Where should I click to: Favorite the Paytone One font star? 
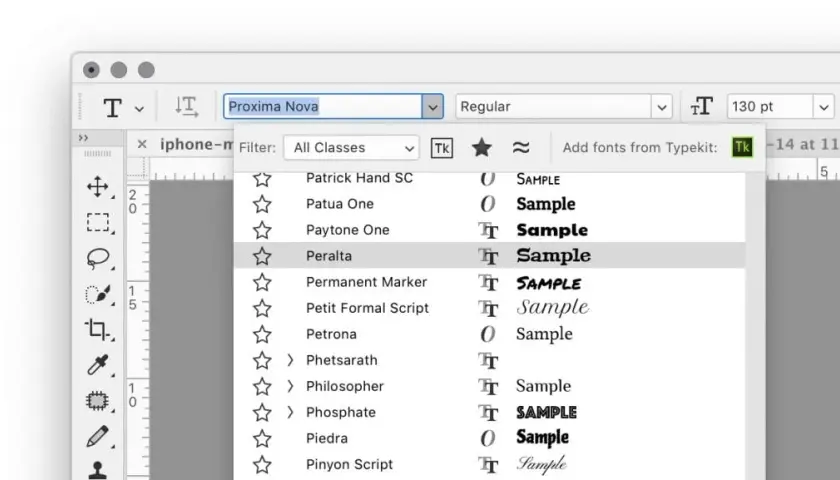[x=262, y=230]
